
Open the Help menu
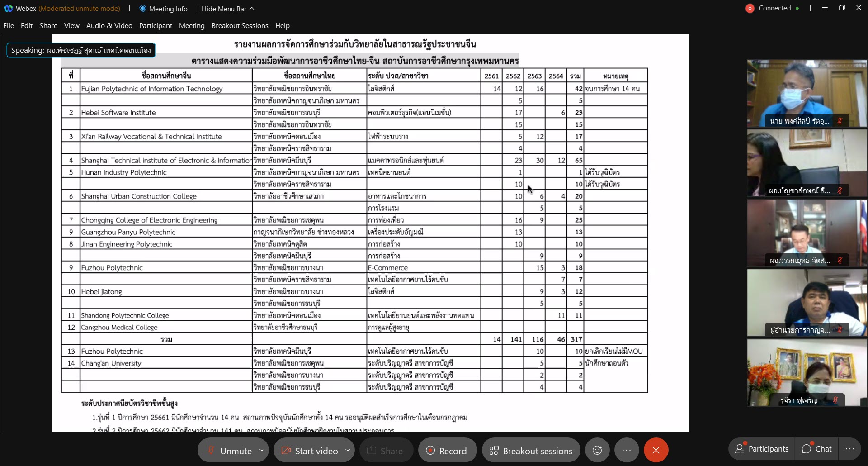[x=282, y=26]
